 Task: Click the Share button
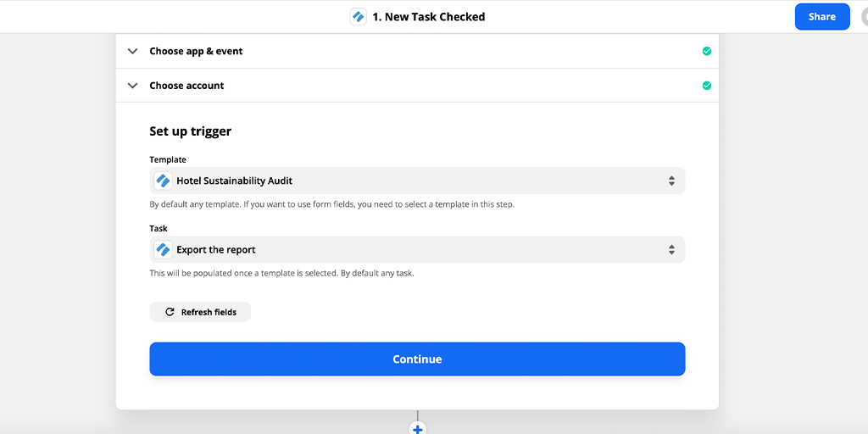[821, 17]
